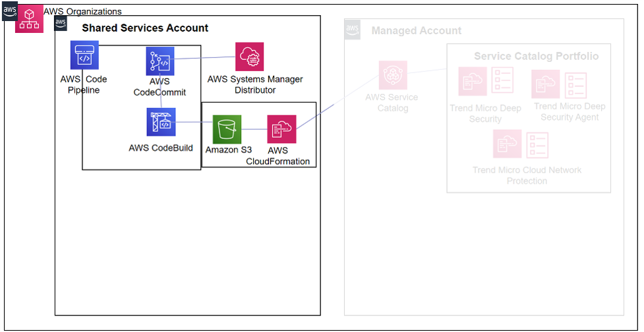This screenshot has width=644, height=332.
Task: Click 'Trend Micro Cloud Network Protection' label
Action: [x=527, y=175]
